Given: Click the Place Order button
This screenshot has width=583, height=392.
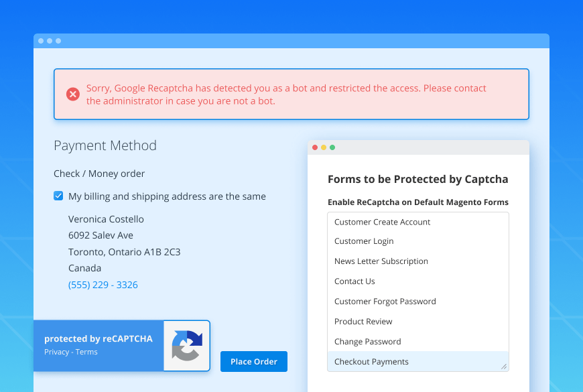Looking at the screenshot, I should (x=253, y=361).
